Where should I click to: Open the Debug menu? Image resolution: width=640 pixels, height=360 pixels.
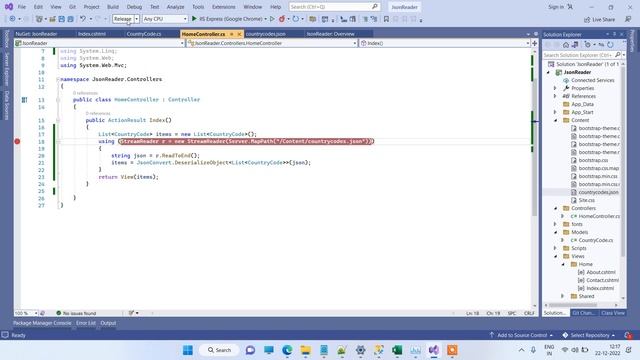click(134, 7)
